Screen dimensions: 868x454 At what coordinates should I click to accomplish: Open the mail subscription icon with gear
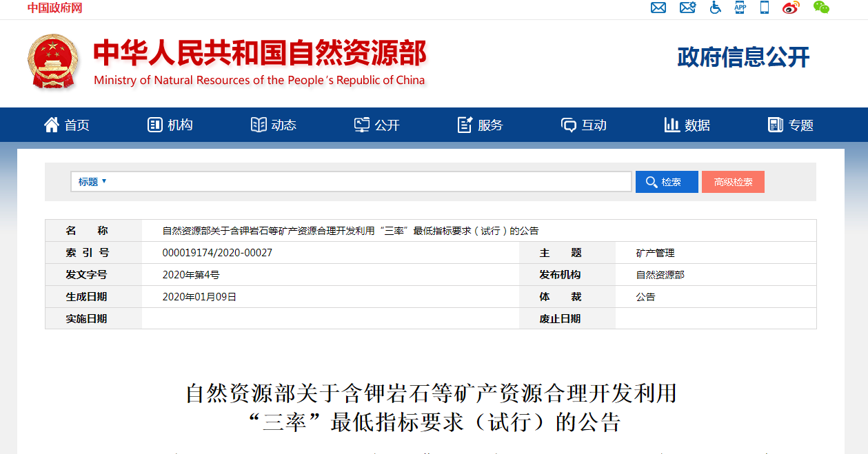coord(687,8)
